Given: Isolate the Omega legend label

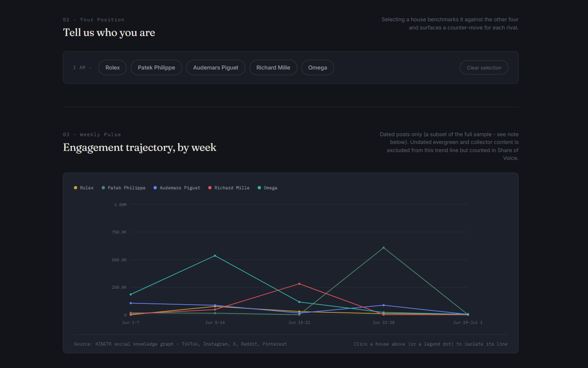Looking at the screenshot, I should (x=270, y=188).
